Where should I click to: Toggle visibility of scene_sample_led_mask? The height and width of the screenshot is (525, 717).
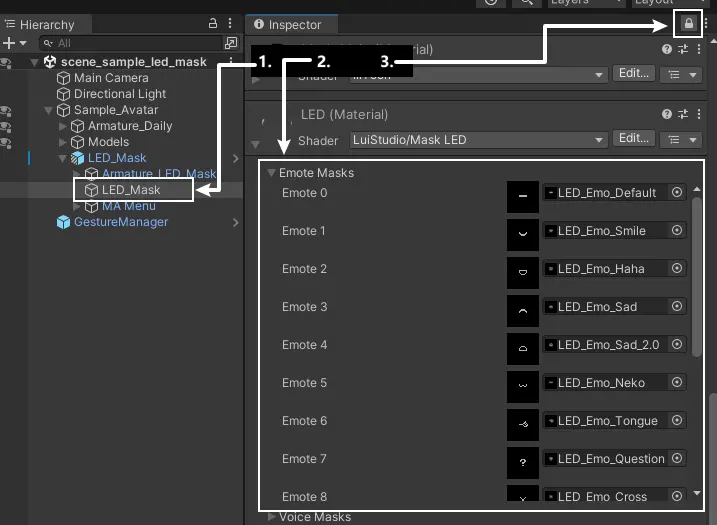click(x=6, y=62)
